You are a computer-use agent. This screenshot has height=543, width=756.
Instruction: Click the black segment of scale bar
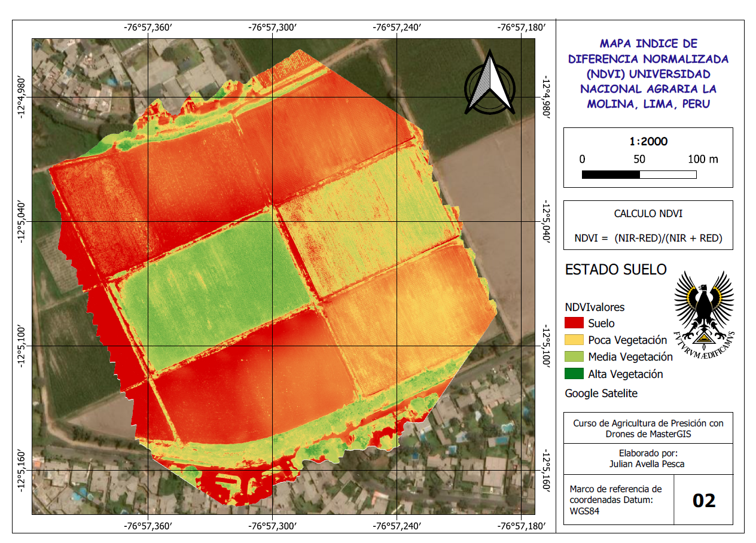pyautogui.click(x=611, y=175)
